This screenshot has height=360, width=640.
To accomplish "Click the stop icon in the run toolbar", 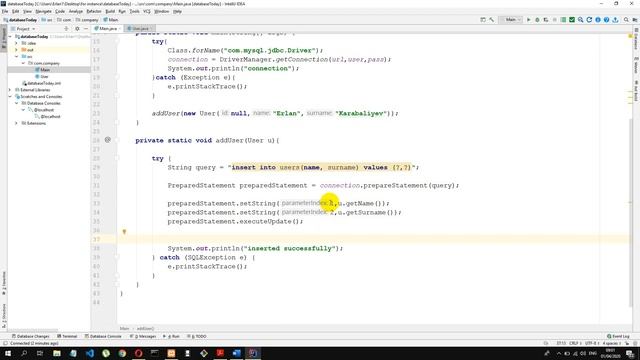I will 554,20.
